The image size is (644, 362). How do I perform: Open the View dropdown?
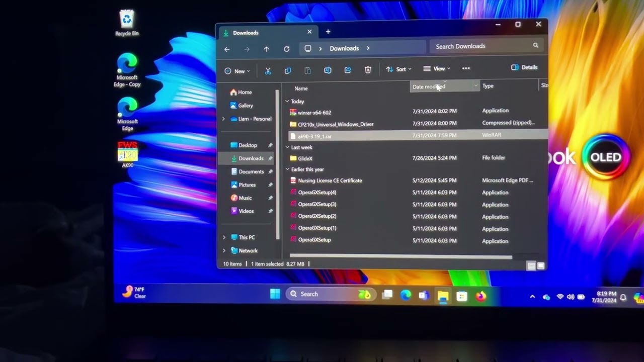[x=437, y=69]
